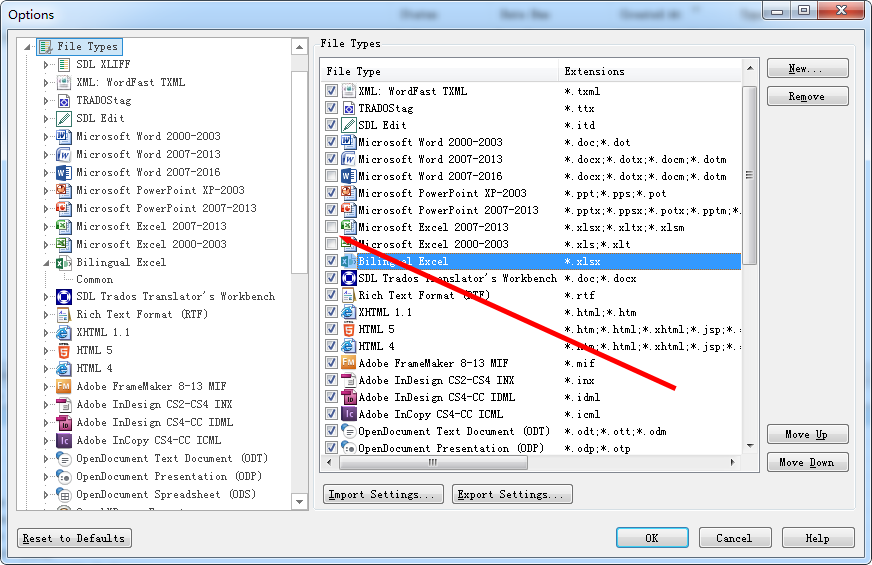The height and width of the screenshot is (565, 872).
Task: Open Export Settings... dialog
Action: click(512, 494)
